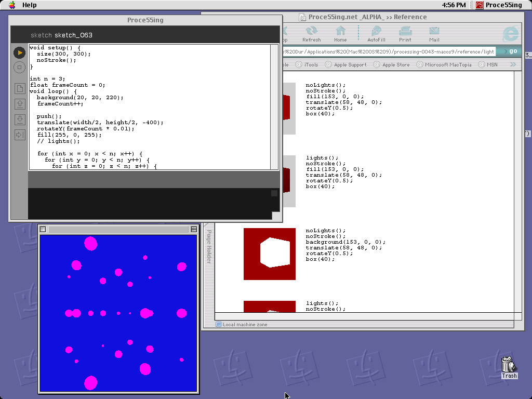Click the Save sketch down-arrow icon
Screen dimensions: 532x399
(x=19, y=119)
